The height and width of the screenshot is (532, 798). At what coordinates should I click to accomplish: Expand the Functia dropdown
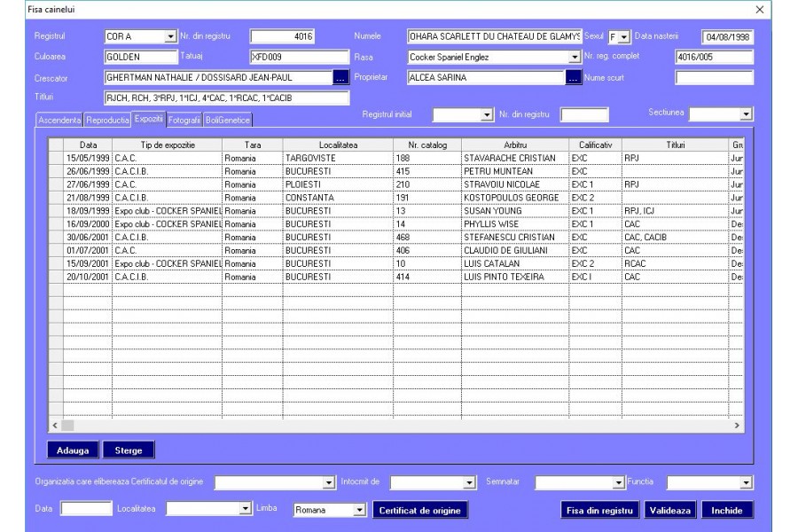tap(746, 482)
